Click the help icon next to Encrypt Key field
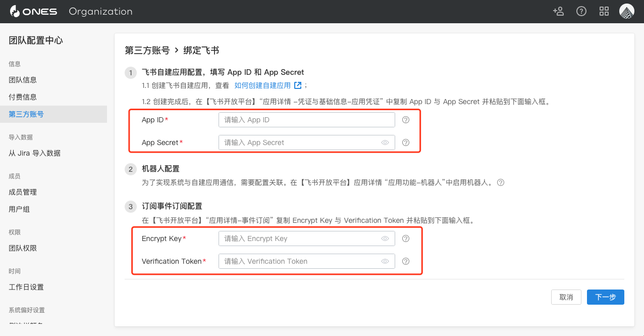The height and width of the screenshot is (336, 644). [x=406, y=238]
